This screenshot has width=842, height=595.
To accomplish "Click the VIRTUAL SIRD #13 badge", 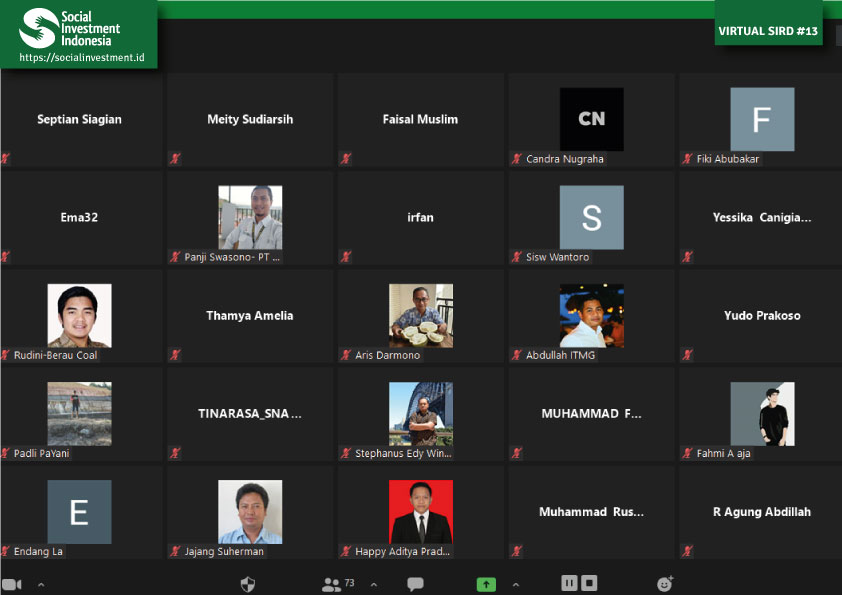I will point(768,31).
